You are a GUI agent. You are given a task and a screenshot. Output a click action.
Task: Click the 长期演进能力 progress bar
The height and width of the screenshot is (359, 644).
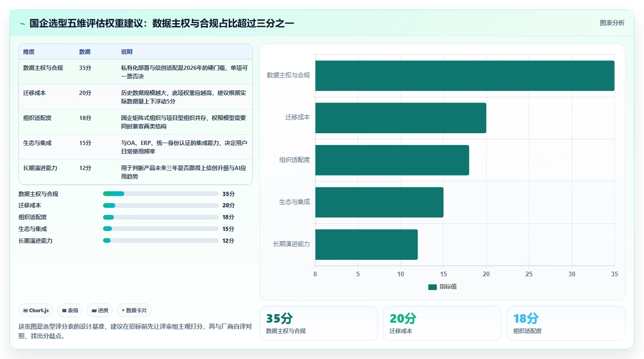coord(161,240)
